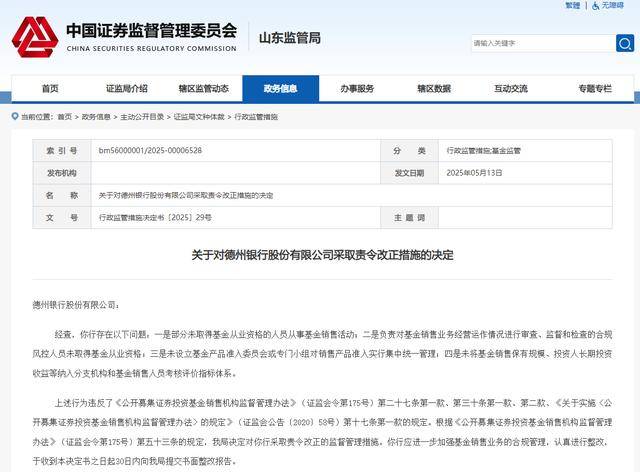Select index number bm56000001/2025-00006528

(150, 150)
